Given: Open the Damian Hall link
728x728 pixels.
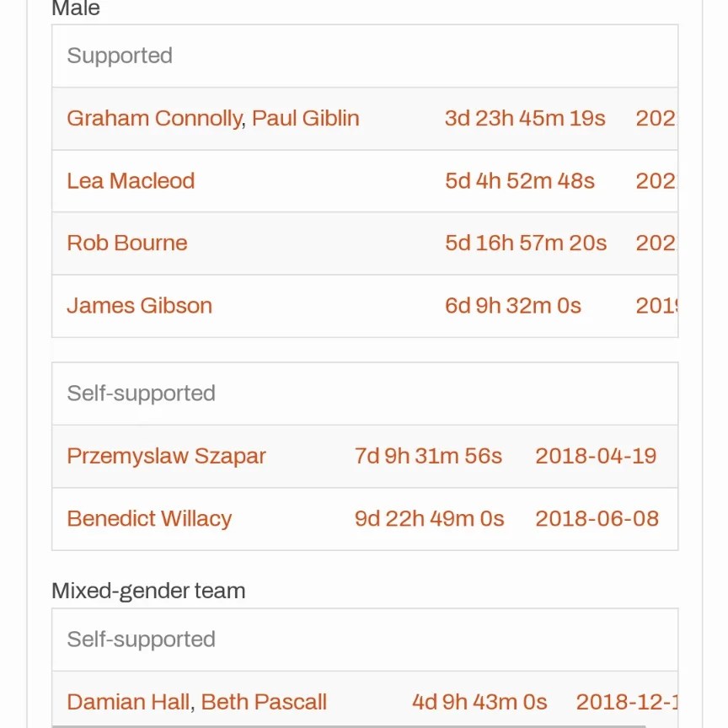Looking at the screenshot, I should [128, 703].
